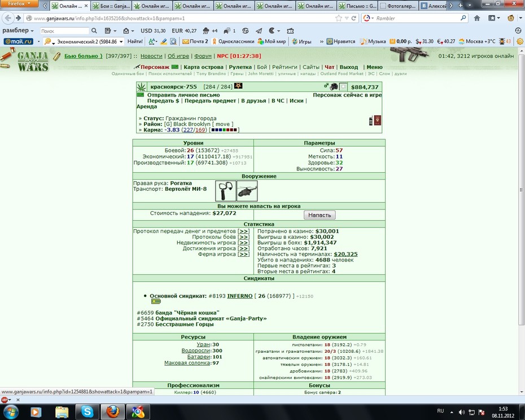Image resolution: width=525 pixels, height=420 pixels.
Task: Click the Rambler toolbar Поиск input field
Action: (x=64, y=31)
